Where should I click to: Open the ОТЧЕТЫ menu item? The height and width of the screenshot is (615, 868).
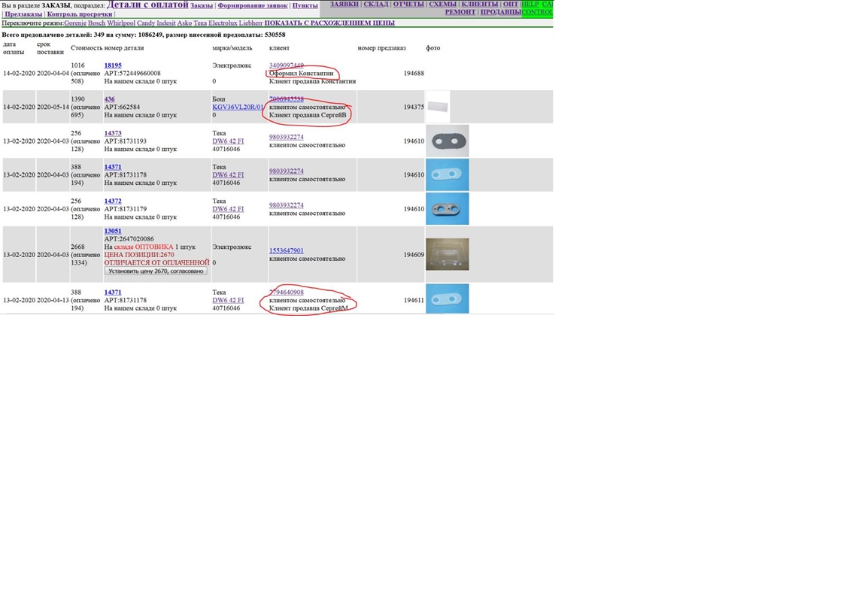(408, 5)
